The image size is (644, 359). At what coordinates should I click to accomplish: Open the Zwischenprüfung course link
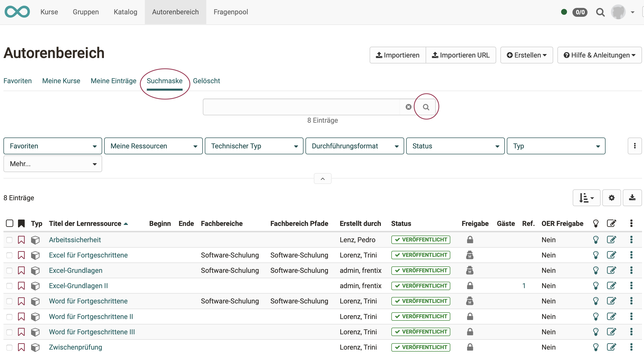[76, 347]
